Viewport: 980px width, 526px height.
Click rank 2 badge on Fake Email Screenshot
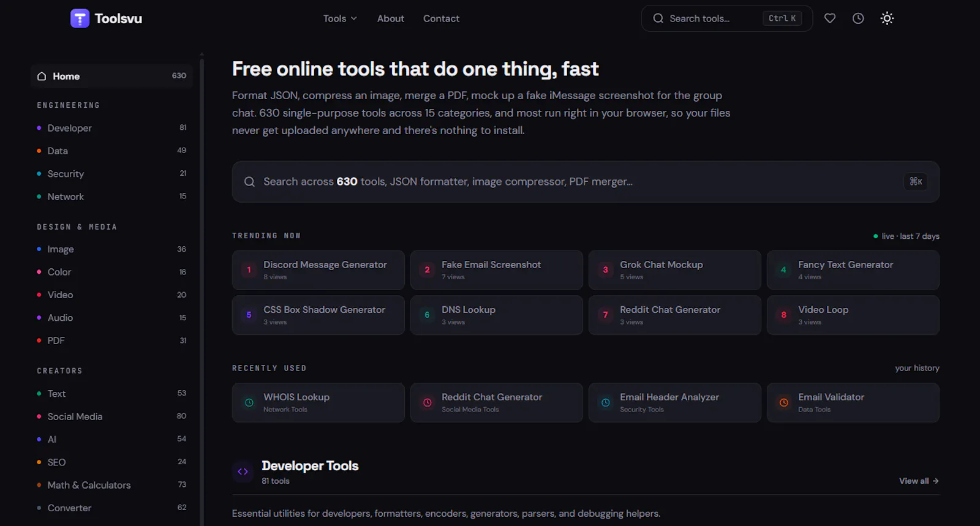point(427,269)
